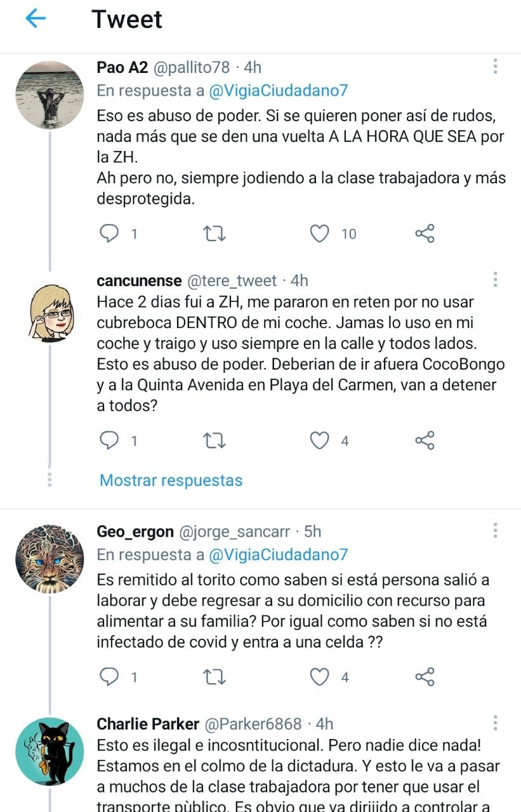Like cancunense's tweet about the ZH checkpoint
This screenshot has height=812, width=521.
pos(320,440)
